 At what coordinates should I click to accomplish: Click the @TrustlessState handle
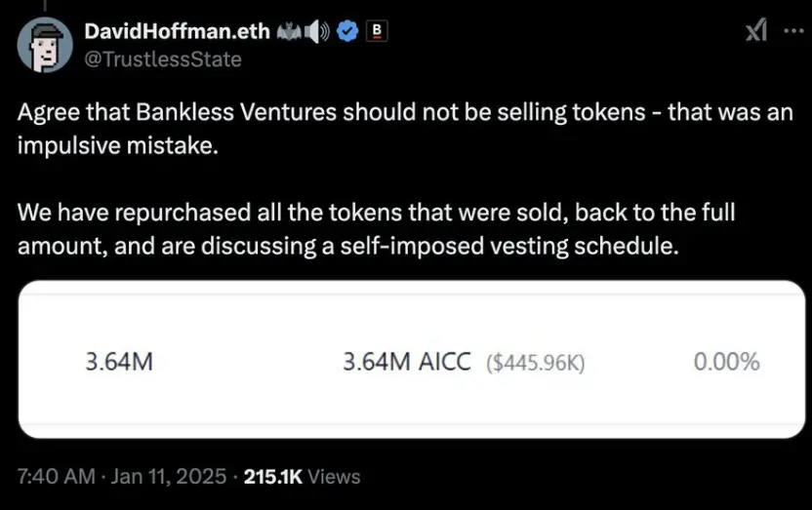[163, 59]
